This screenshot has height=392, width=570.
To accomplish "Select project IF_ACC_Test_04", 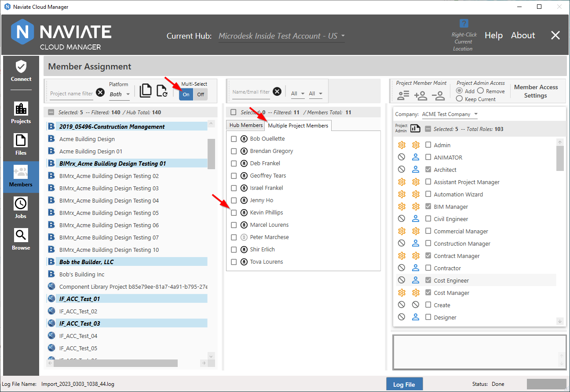I will [78, 336].
